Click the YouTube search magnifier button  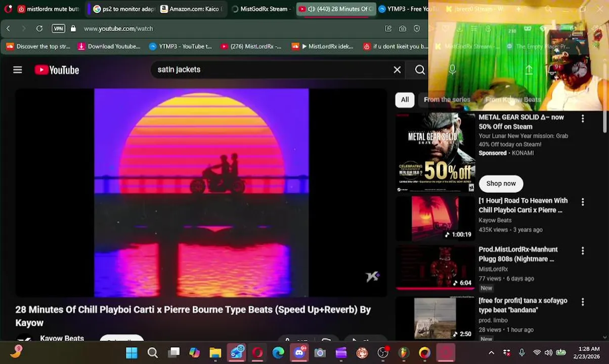point(420,70)
